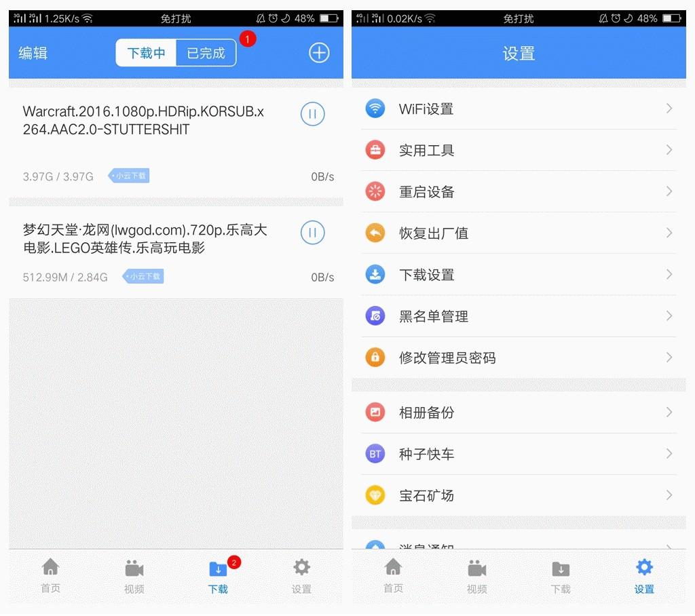Tap the 宝石矿场 gem mine icon
Screen dimensions: 695x616
[375, 495]
